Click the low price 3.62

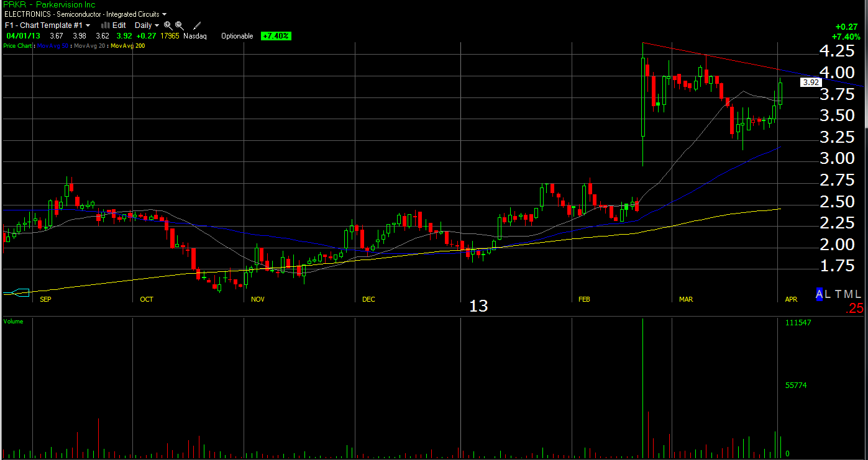click(102, 36)
